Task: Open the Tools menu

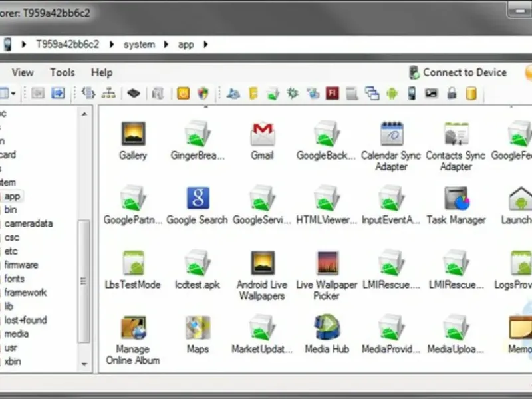Action: point(63,72)
